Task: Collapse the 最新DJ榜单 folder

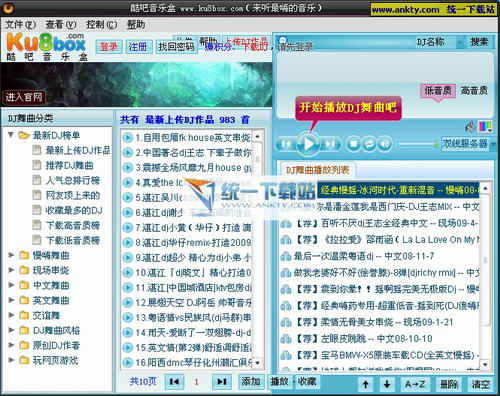Action: (11, 135)
